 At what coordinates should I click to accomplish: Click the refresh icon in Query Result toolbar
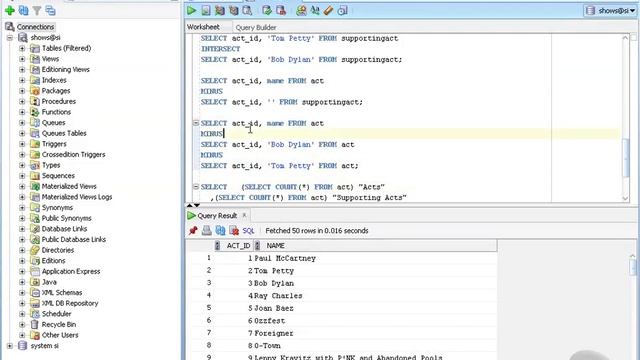point(220,231)
